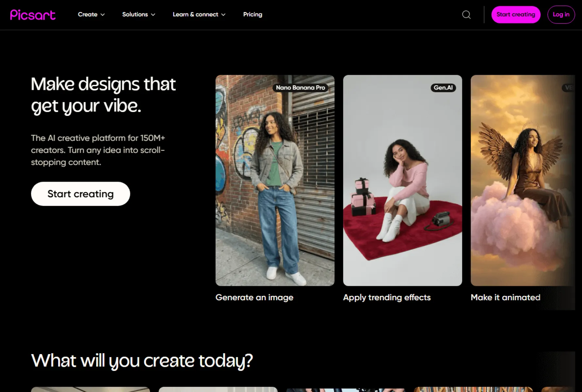
Task: Click the Picsart logo
Action: click(x=33, y=15)
